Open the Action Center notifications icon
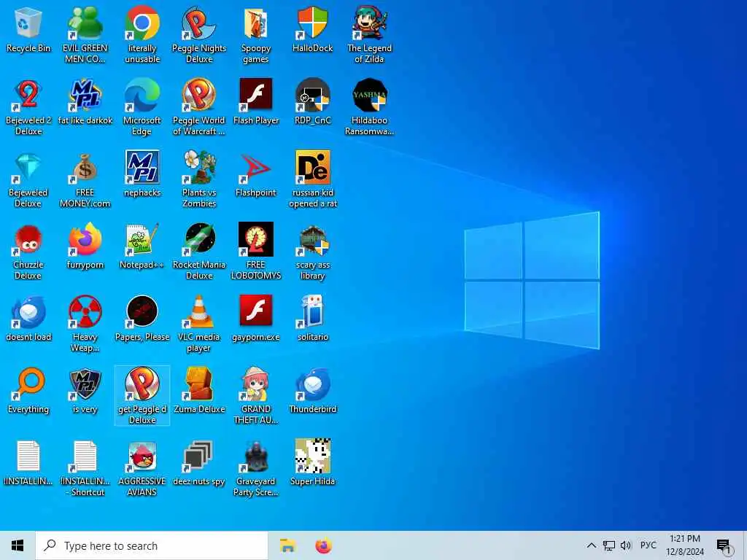 pos(724,545)
